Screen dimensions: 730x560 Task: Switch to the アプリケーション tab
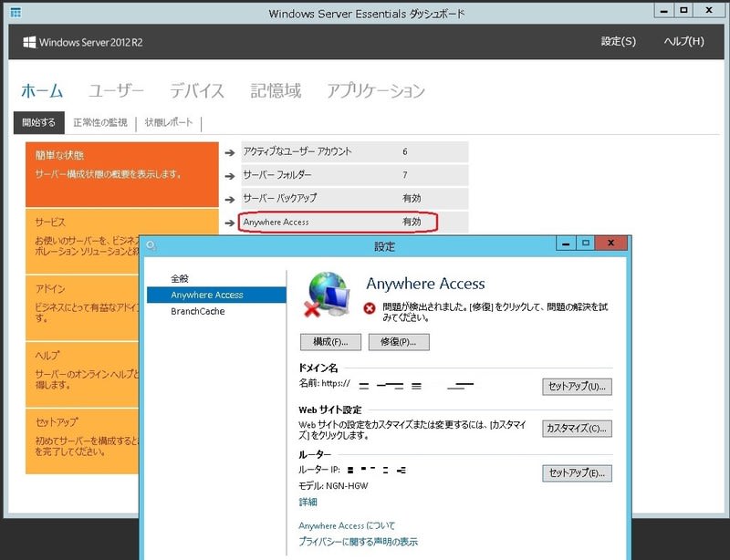376,90
